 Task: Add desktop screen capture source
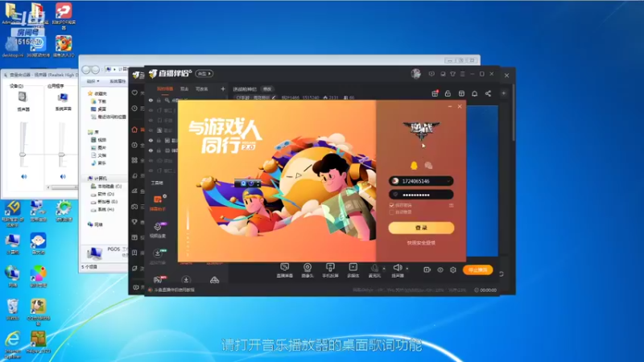pos(285,270)
